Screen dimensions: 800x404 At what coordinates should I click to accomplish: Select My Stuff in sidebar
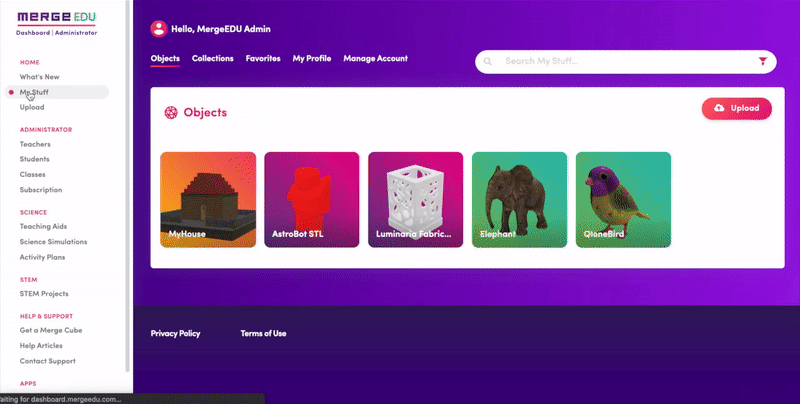coord(57,92)
